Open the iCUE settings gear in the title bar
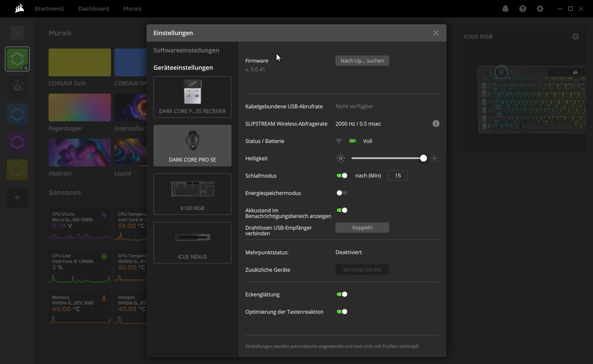 tap(540, 9)
